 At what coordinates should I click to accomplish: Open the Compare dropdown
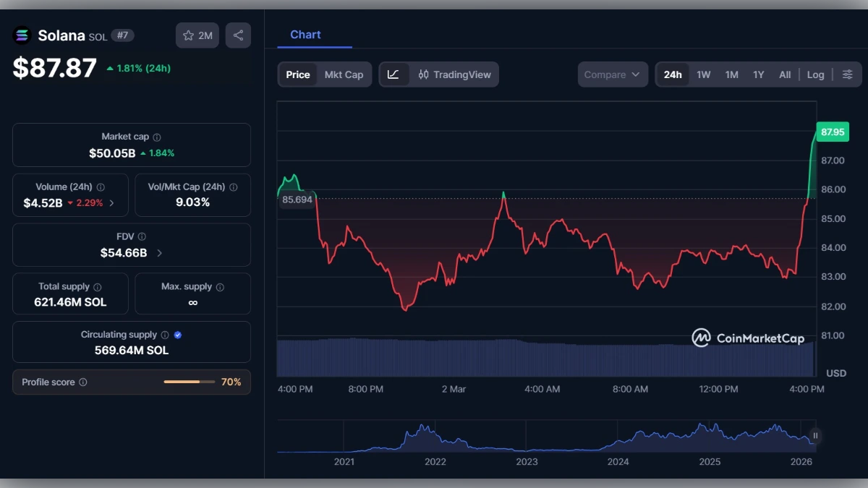(x=612, y=74)
